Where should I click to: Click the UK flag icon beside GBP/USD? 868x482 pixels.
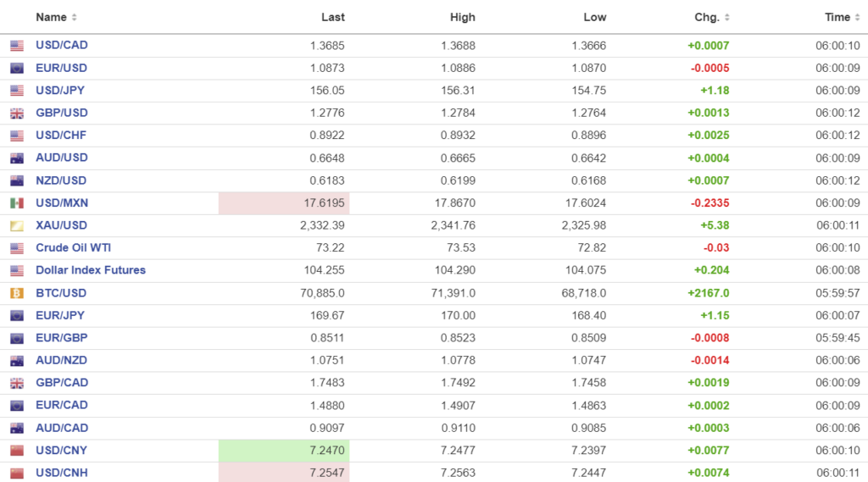point(17,114)
